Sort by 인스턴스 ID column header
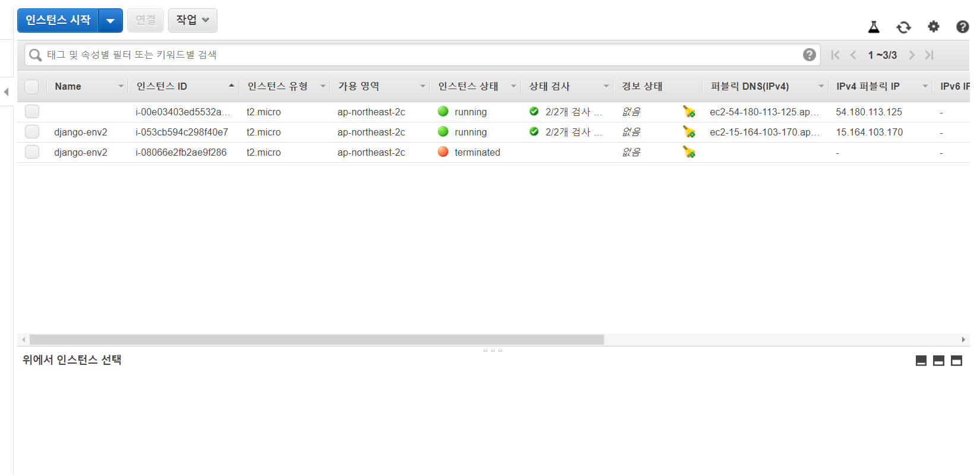980x476 pixels. (162, 86)
